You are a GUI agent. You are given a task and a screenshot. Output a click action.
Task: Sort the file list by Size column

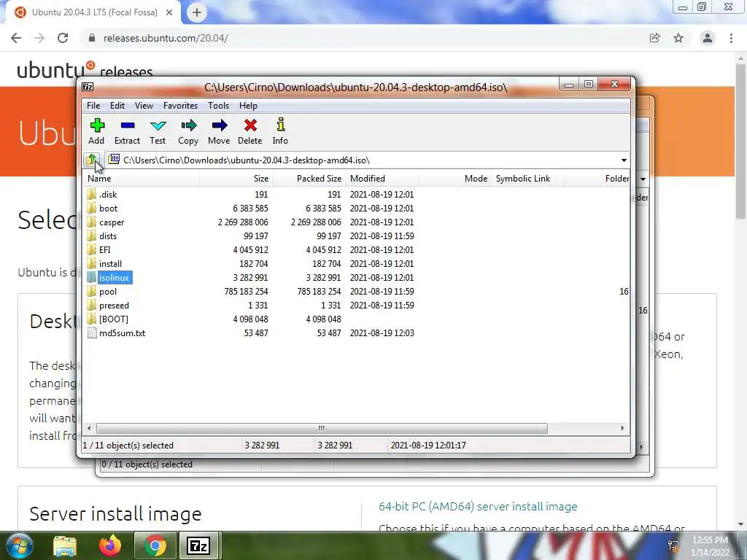point(236,179)
